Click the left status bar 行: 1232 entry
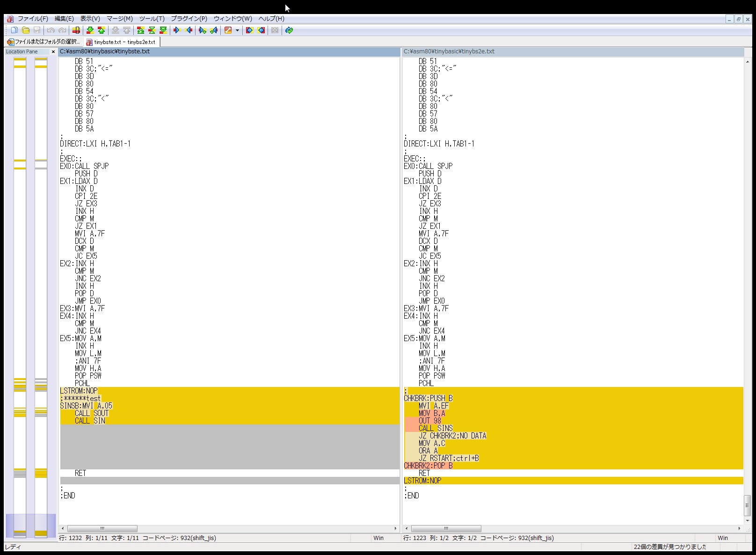Screen dimensions: 756x555 pyautogui.click(x=70, y=538)
